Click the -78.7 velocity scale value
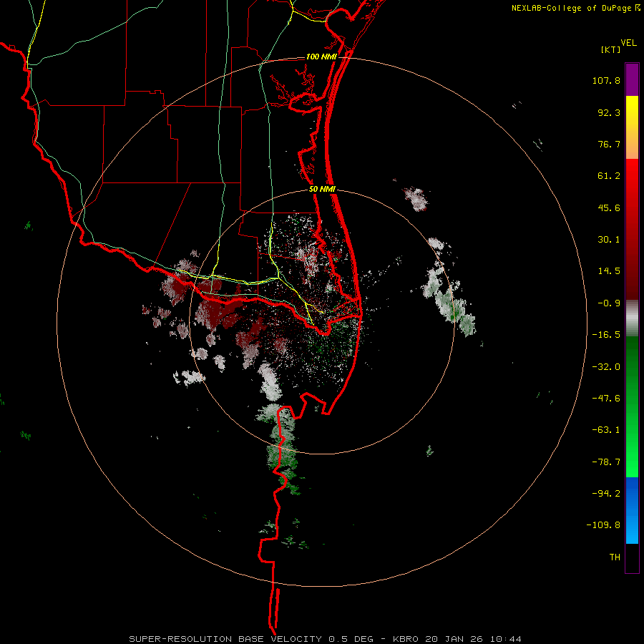 coord(606,462)
